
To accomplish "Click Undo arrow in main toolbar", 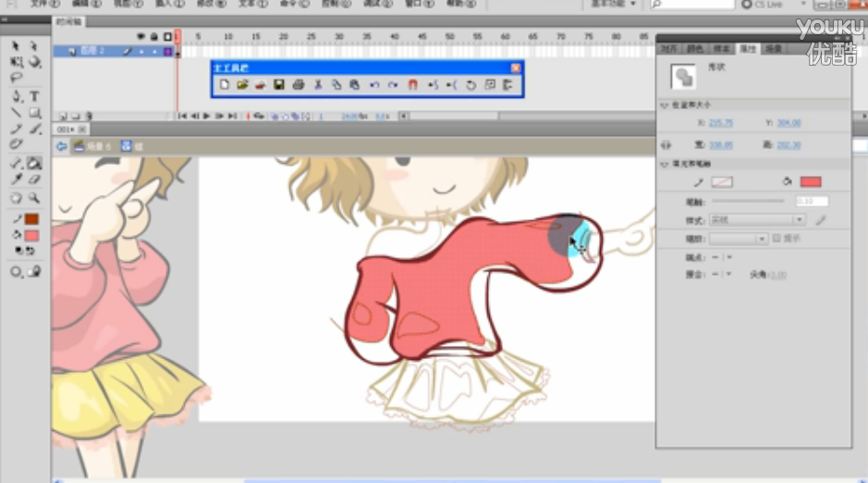I will pos(374,85).
